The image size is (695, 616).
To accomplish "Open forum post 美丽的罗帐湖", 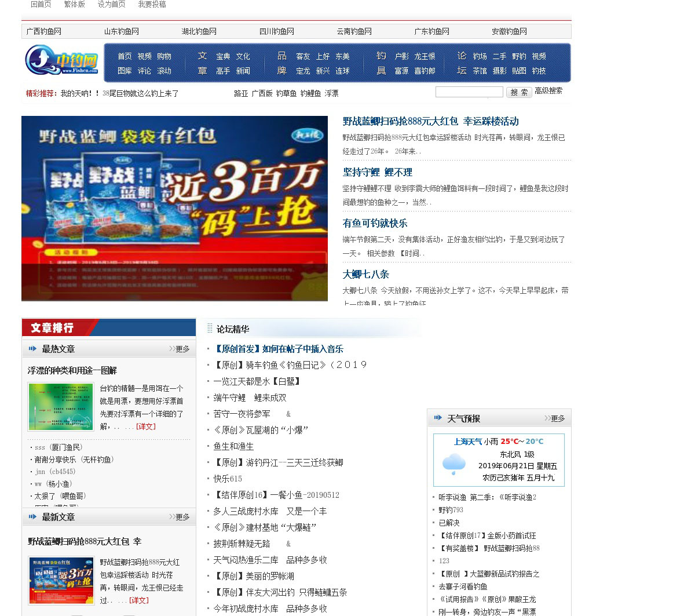I will click(x=254, y=576).
